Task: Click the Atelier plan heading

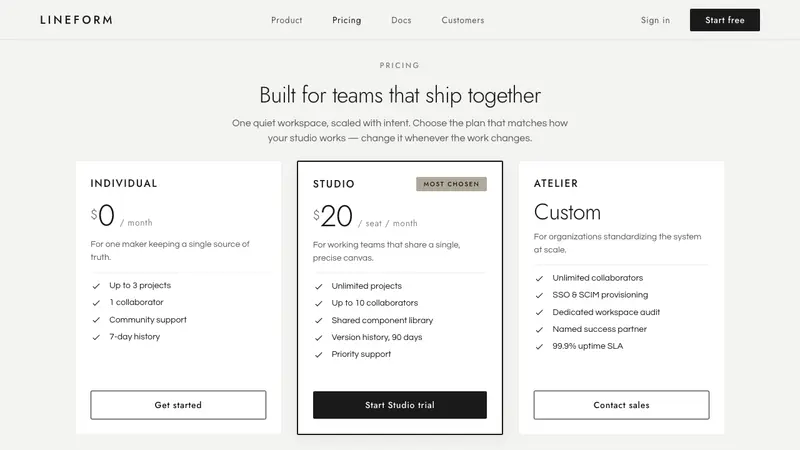Action: click(x=556, y=183)
